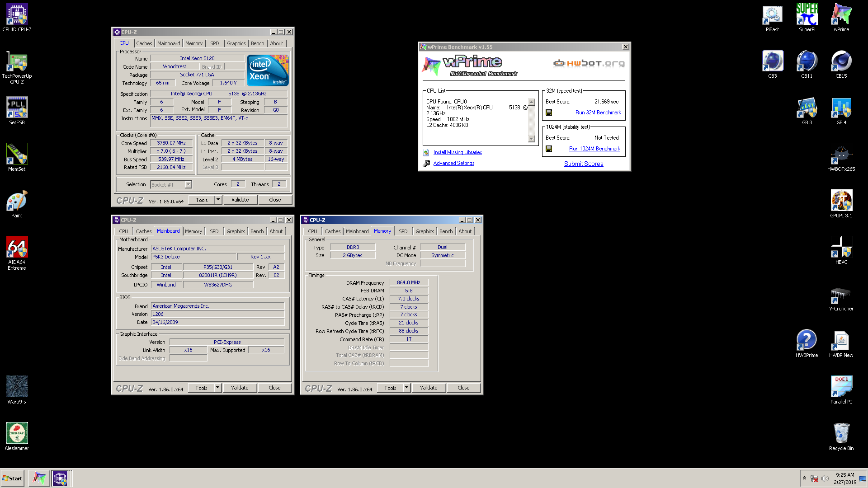
Task: Open Tools dropdown arrow in Memory CPU-Z window
Action: (x=406, y=388)
